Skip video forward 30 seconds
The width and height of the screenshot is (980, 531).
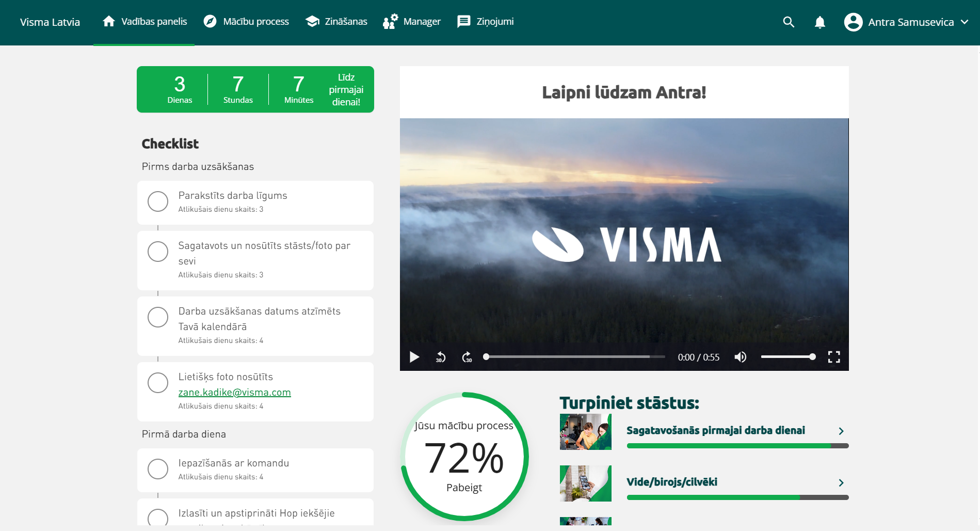[467, 357]
